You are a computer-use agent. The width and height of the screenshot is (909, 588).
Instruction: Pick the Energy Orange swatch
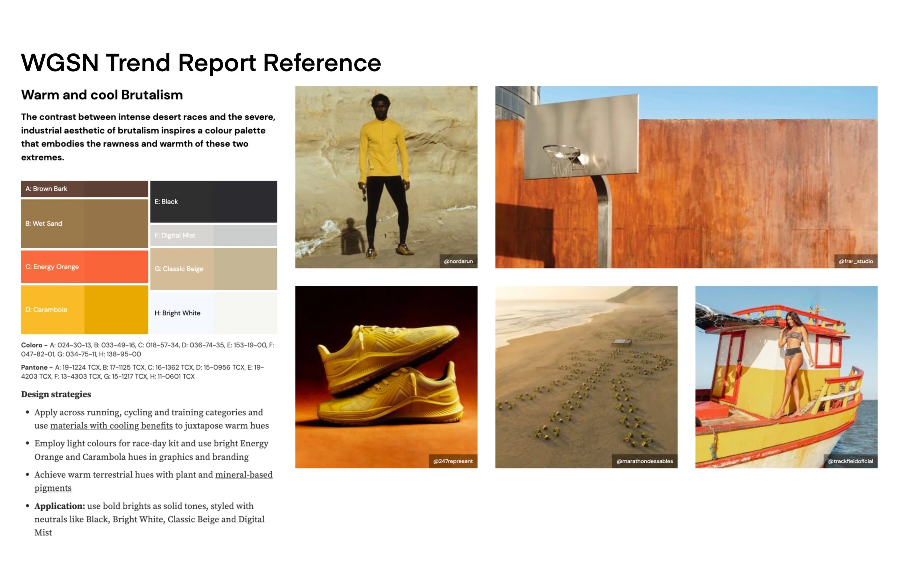(84, 267)
